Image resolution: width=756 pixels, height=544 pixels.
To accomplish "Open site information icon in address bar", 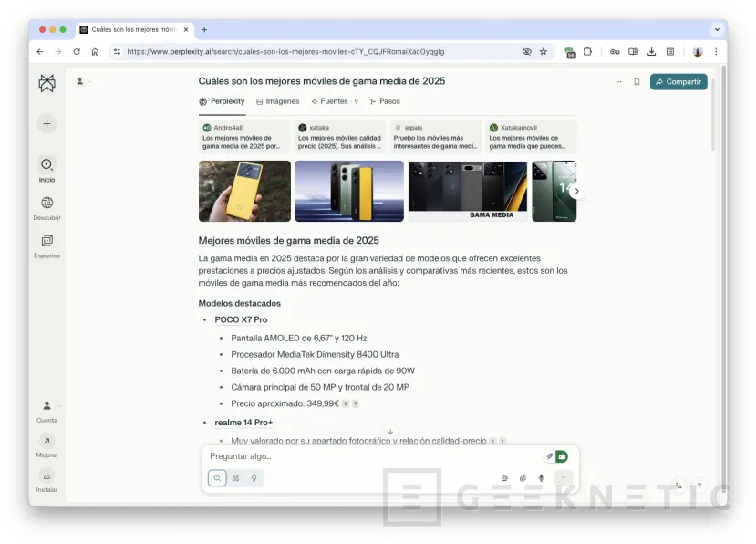I will point(117,52).
